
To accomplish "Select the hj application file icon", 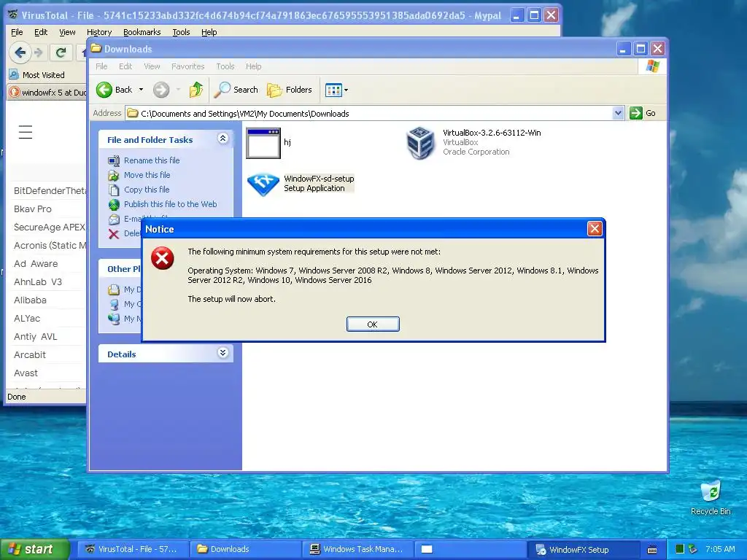I will point(263,143).
